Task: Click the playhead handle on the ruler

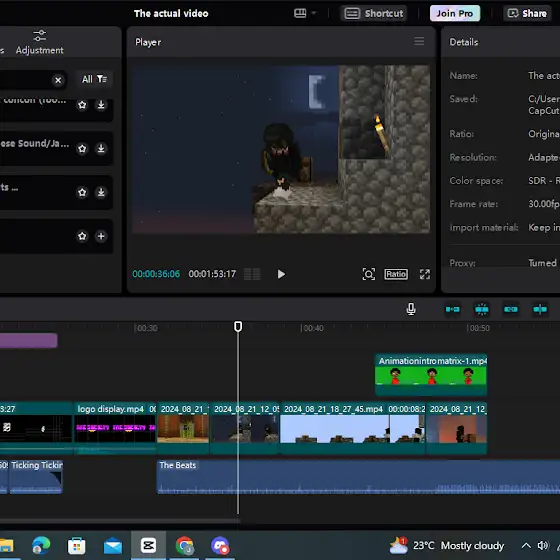Action: tap(238, 326)
